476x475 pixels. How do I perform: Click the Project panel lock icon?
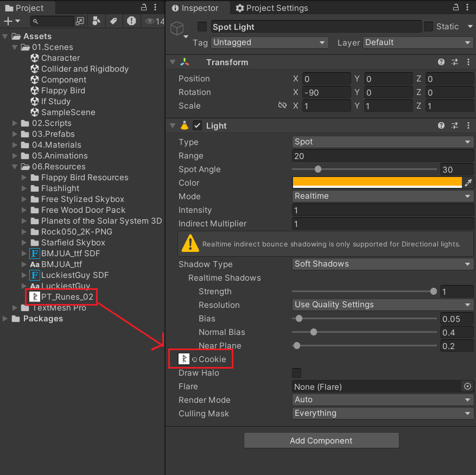point(144,7)
